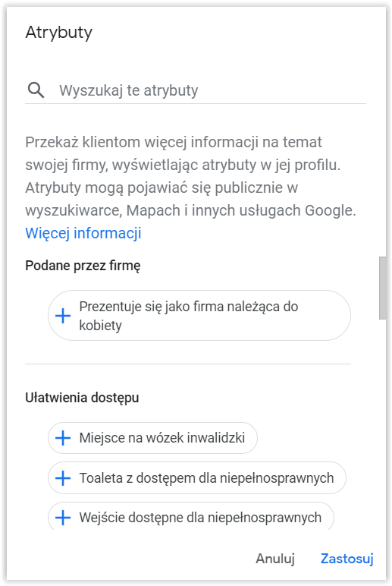The height and width of the screenshot is (586, 392).
Task: Click the plus icon for 'Miejsce na wózek inwalidzki'
Action: (x=63, y=438)
